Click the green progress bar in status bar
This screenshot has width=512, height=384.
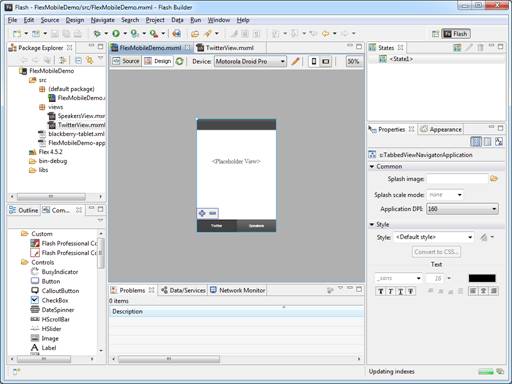[x=486, y=371]
